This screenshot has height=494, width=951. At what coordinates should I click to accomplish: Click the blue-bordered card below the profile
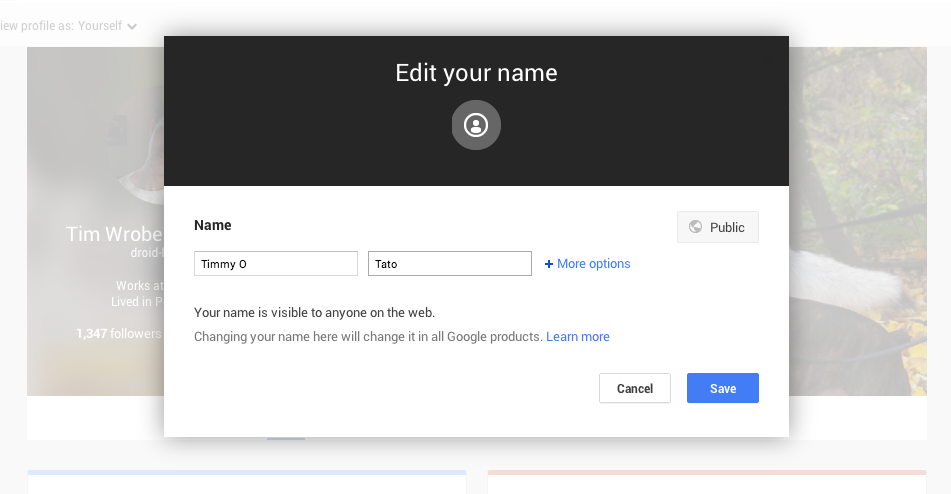click(x=246, y=482)
